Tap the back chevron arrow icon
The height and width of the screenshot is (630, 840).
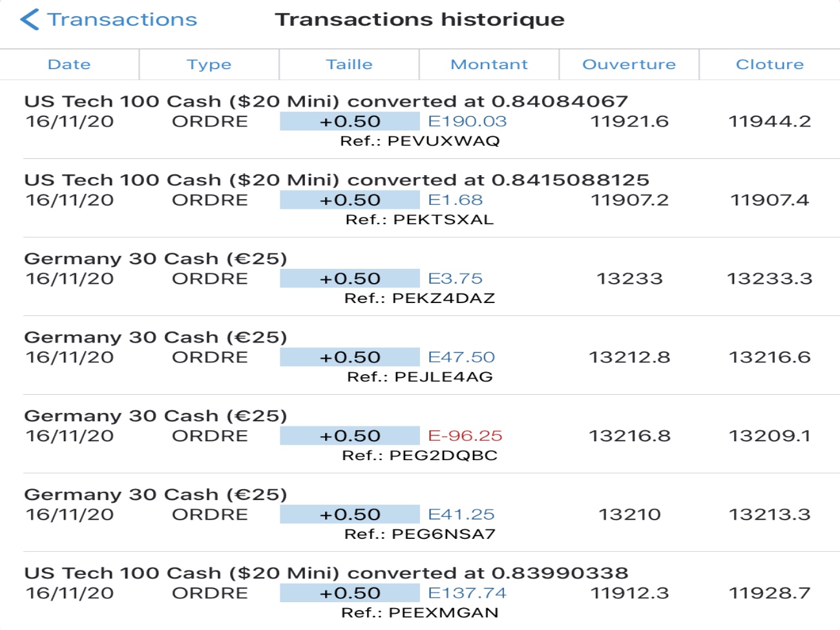[x=30, y=19]
